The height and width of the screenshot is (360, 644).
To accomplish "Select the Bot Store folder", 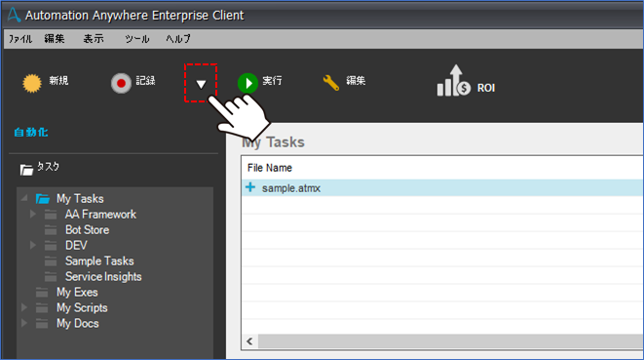I will (x=87, y=230).
